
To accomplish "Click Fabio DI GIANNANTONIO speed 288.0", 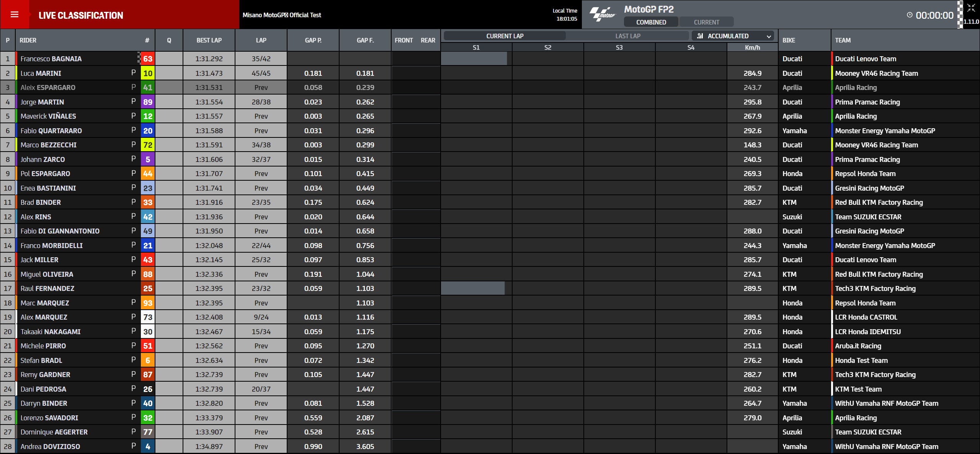I will [752, 231].
